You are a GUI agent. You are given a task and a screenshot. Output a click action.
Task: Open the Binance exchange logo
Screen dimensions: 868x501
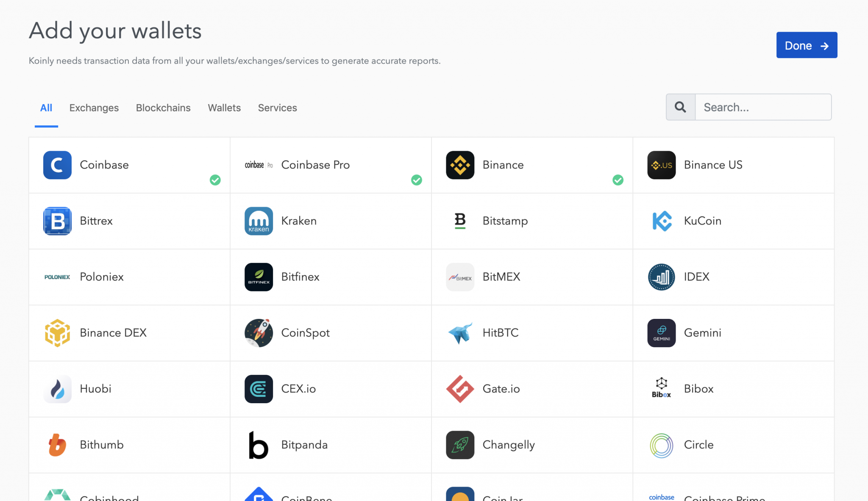click(x=460, y=165)
